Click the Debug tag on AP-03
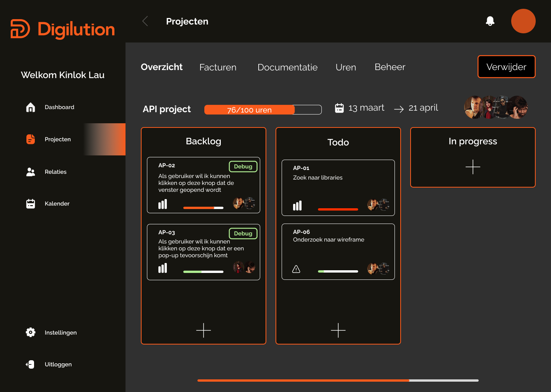 tap(243, 234)
